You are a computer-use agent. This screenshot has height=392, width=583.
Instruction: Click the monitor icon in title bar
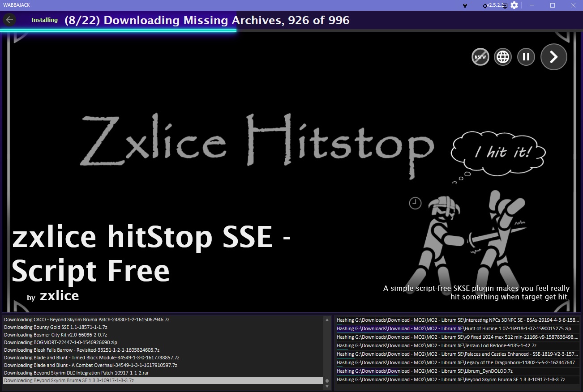[505, 6]
